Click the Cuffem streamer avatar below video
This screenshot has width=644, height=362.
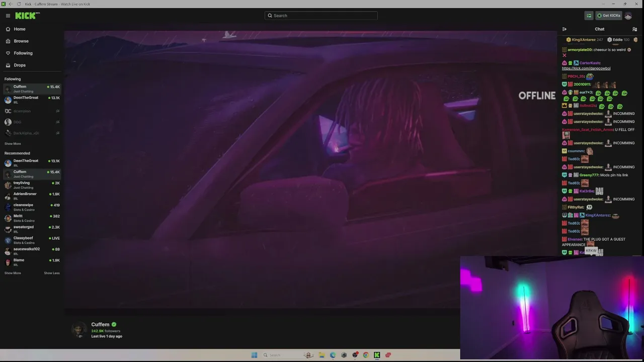pos(79,330)
